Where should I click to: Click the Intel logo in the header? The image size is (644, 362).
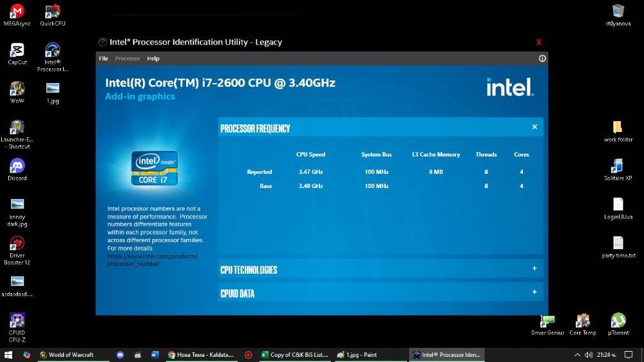[x=509, y=87]
